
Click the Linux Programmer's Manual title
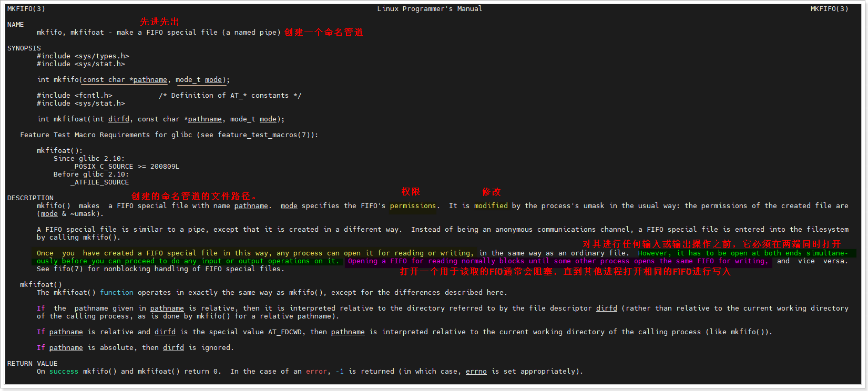click(429, 9)
